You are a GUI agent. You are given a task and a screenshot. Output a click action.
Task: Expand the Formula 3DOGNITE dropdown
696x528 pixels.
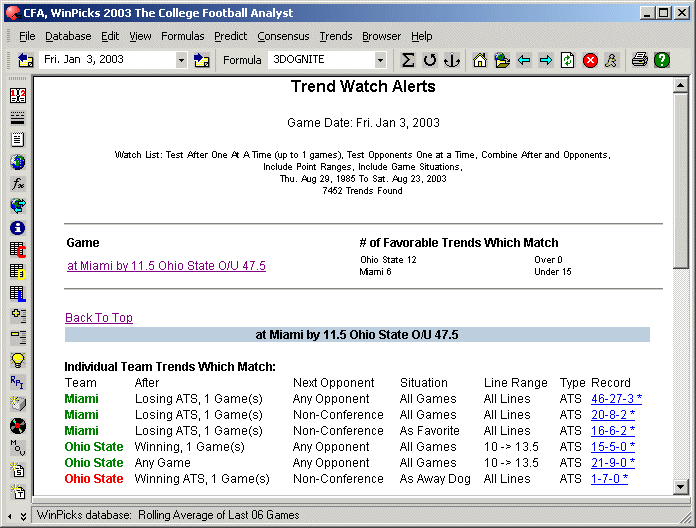click(380, 60)
